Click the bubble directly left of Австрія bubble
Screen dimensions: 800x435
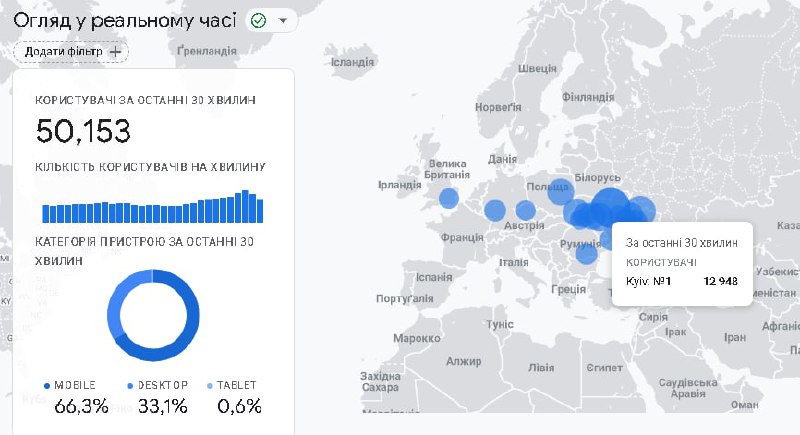click(x=495, y=210)
